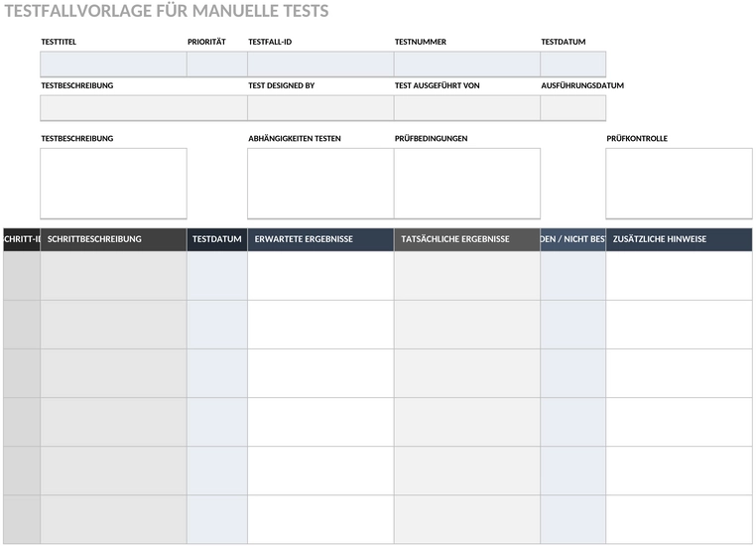Focus the large box under PRÜFBEDINGUNGEN
Viewport: 756px width, 546px height.
point(467,184)
